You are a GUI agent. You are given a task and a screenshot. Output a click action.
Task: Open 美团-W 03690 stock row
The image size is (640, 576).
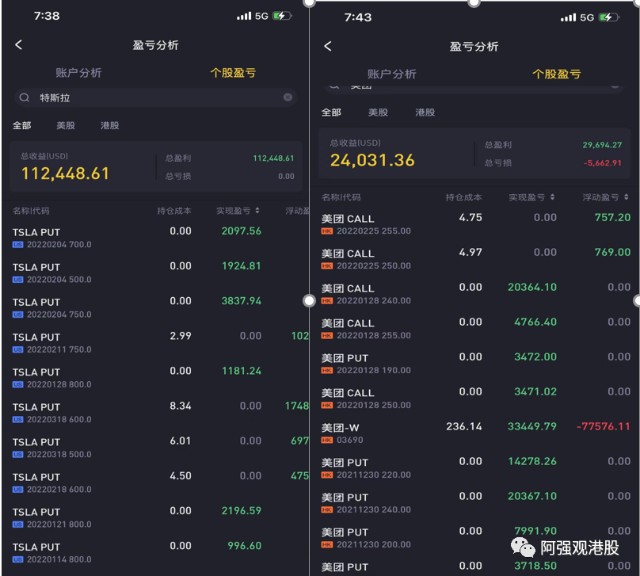coord(476,433)
